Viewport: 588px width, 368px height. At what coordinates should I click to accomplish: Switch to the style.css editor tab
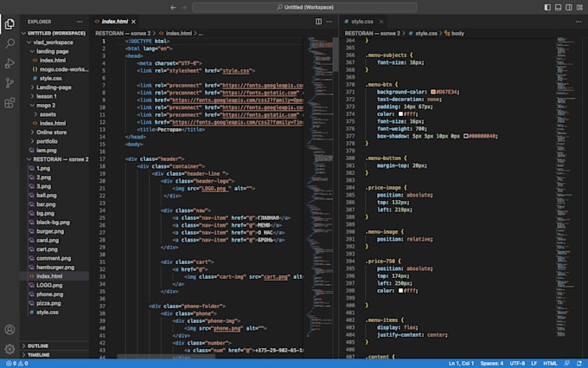(x=363, y=21)
